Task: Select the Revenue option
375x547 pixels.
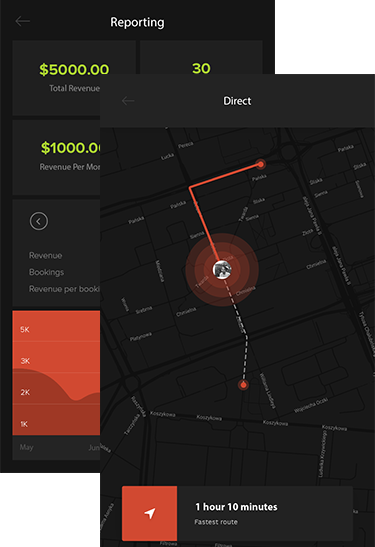Action: pos(45,255)
